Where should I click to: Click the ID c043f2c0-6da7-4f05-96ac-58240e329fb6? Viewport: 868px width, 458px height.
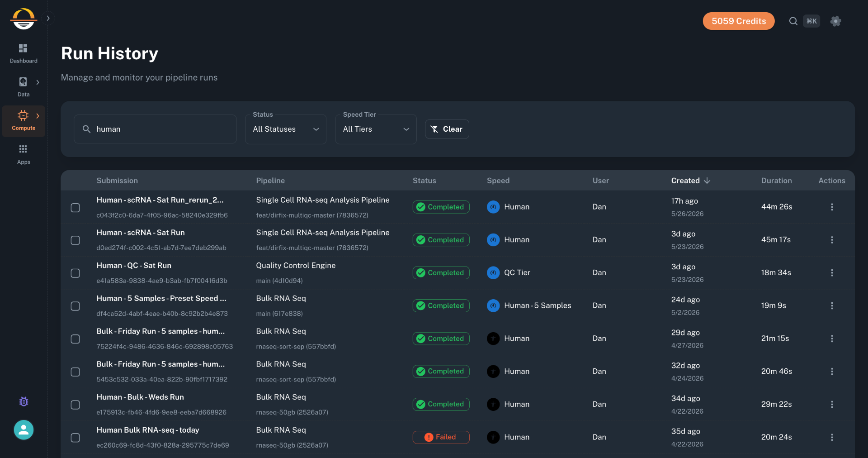click(162, 215)
